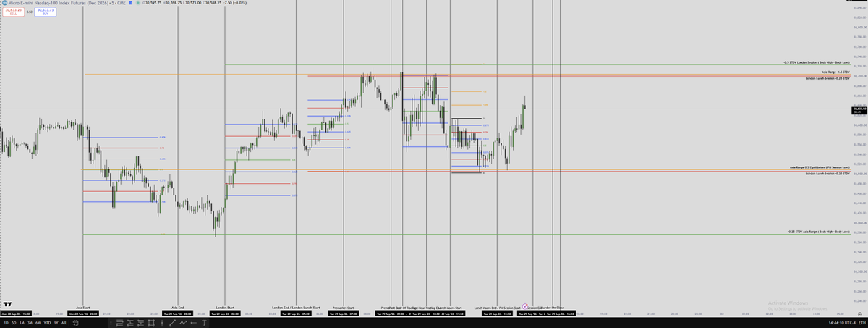
Task: Select the 5D time range
Action: [14, 323]
